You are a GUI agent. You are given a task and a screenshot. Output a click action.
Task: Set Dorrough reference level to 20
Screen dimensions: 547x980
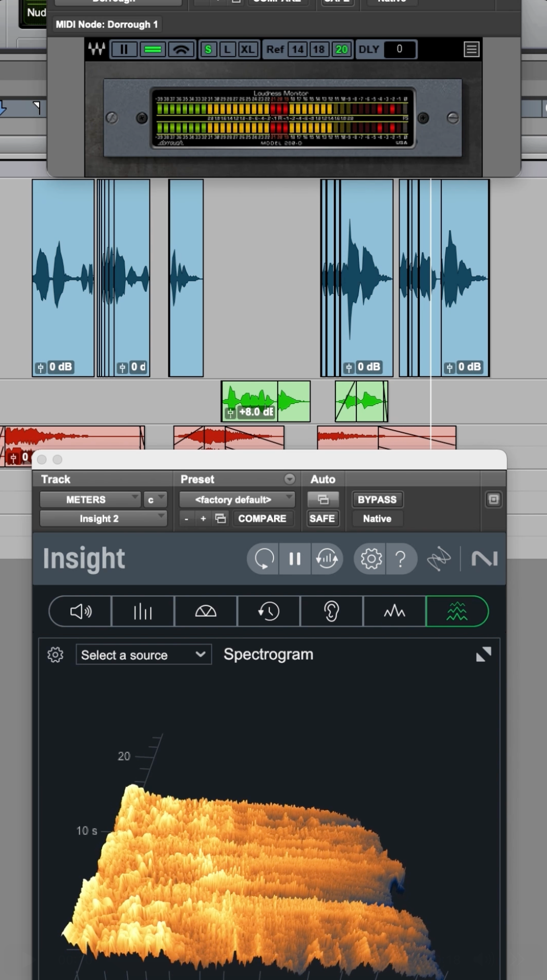(341, 50)
